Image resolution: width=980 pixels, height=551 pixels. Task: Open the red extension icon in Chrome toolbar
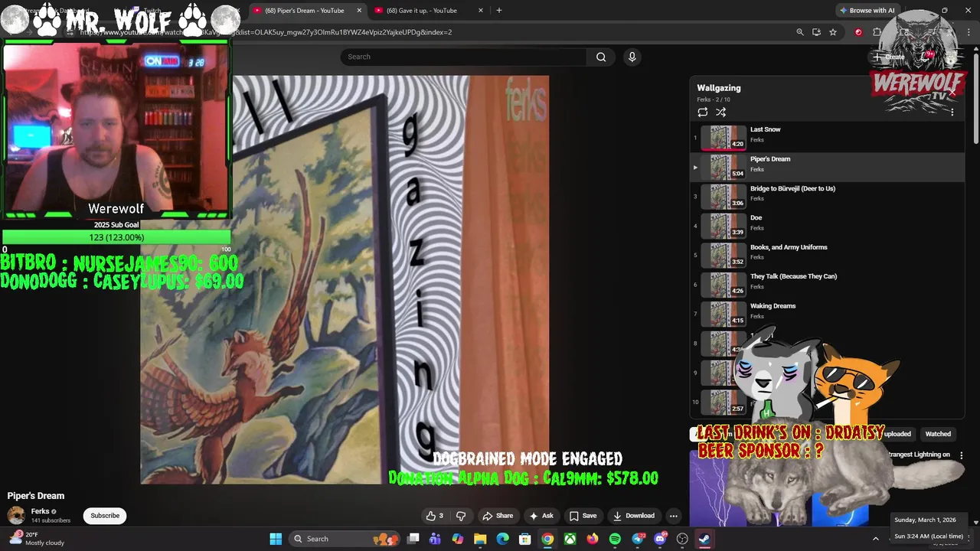858,32
